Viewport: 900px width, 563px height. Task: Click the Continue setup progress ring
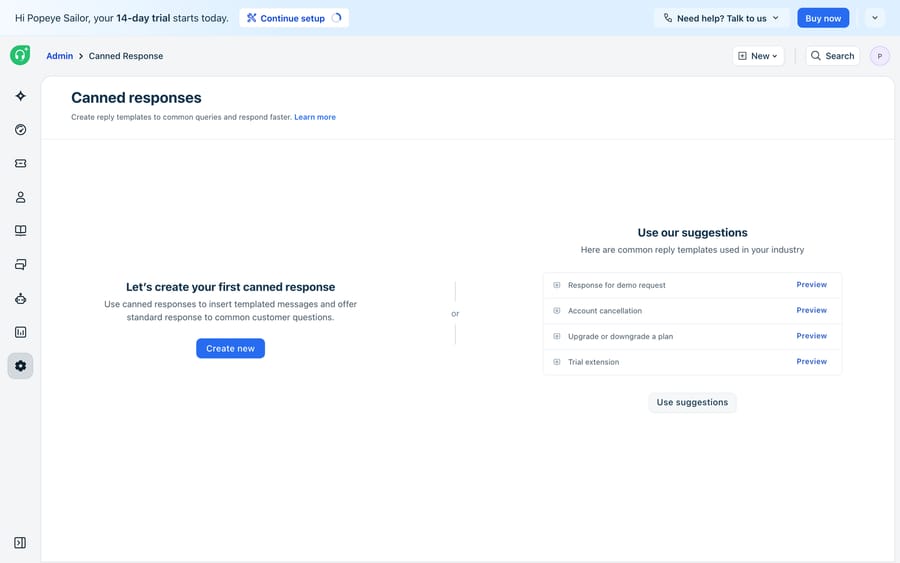tap(337, 18)
